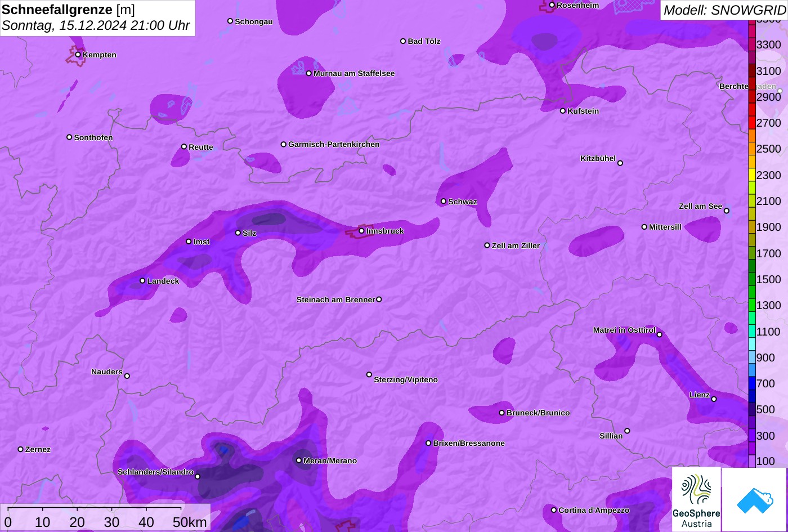This screenshot has width=788, height=532.
Task: Select the Lienz city marker
Action: pyautogui.click(x=714, y=399)
